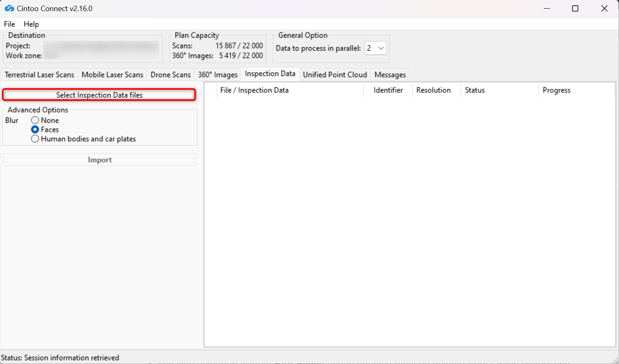Screen dimensions: 619x364
Task: Click the Session information retrieved status text
Action: (x=72, y=358)
